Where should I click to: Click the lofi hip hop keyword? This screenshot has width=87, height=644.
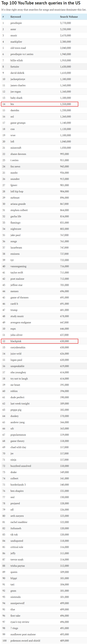pyautogui.click(x=17, y=191)
